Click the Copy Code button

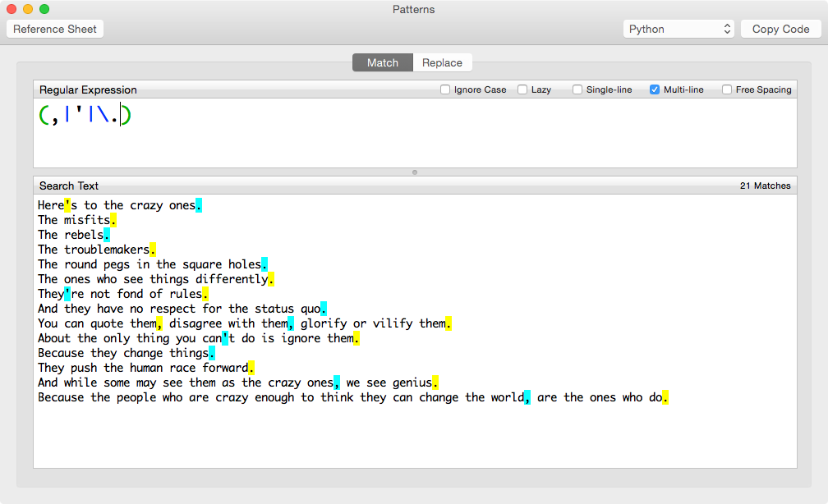click(x=780, y=29)
